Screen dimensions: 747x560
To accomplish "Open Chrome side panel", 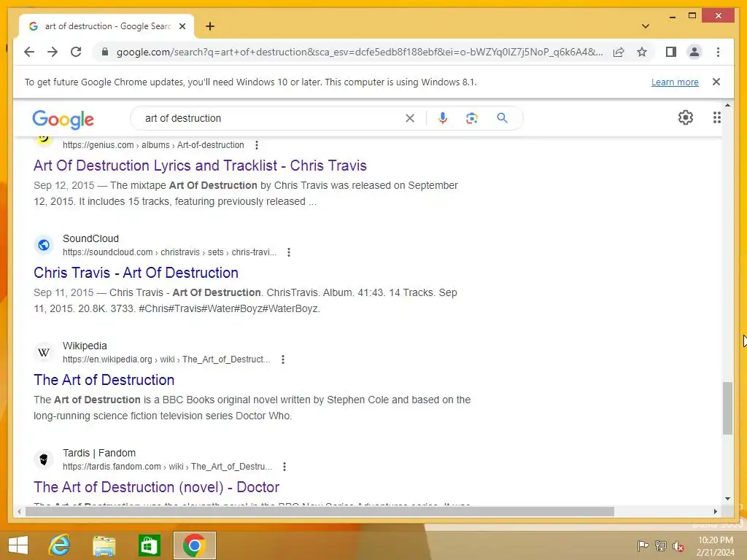I will point(671,52).
